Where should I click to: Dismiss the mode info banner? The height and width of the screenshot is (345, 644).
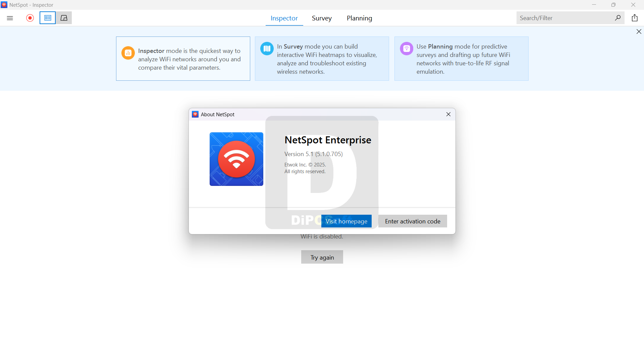[x=639, y=31]
